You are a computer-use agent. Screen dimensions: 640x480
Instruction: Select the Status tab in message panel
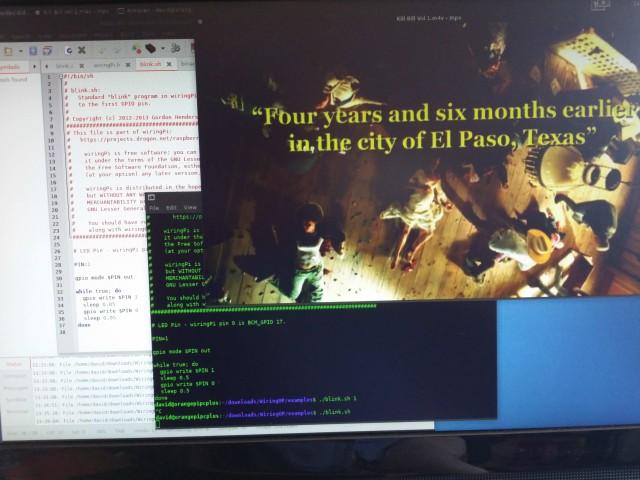(x=14, y=364)
